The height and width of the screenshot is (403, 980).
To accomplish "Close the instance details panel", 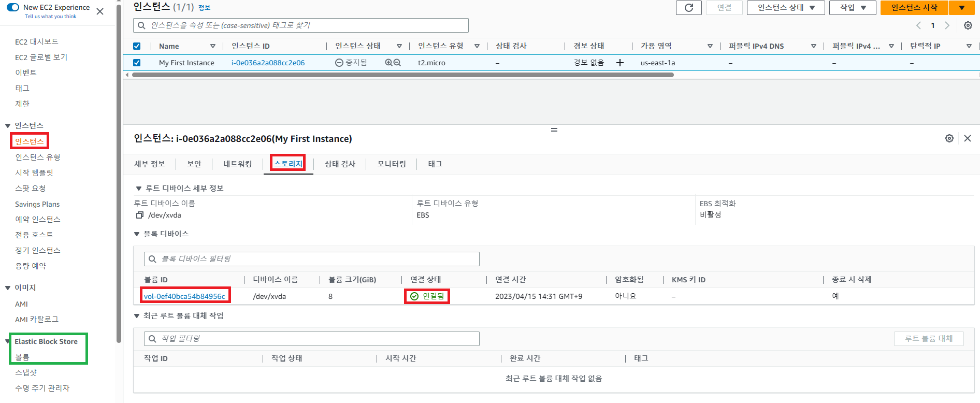I will 967,138.
